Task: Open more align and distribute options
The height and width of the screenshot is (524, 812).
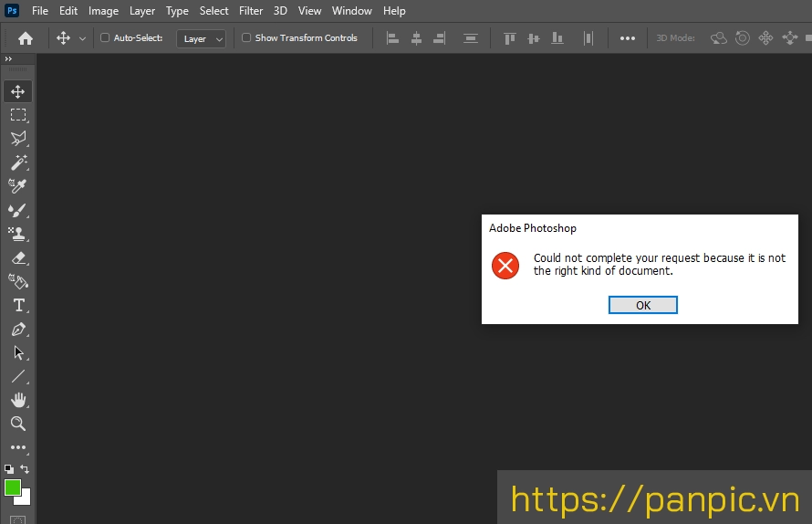Action: [627, 38]
